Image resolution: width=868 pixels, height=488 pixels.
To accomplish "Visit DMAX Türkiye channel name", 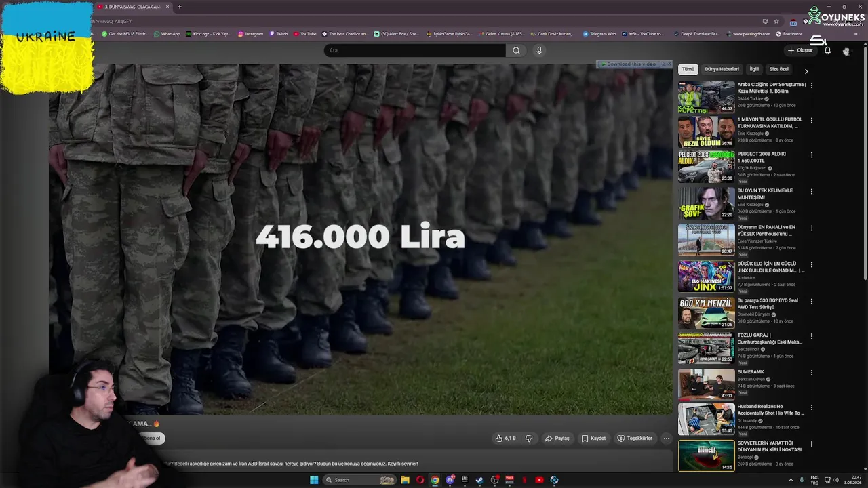I will (750, 98).
